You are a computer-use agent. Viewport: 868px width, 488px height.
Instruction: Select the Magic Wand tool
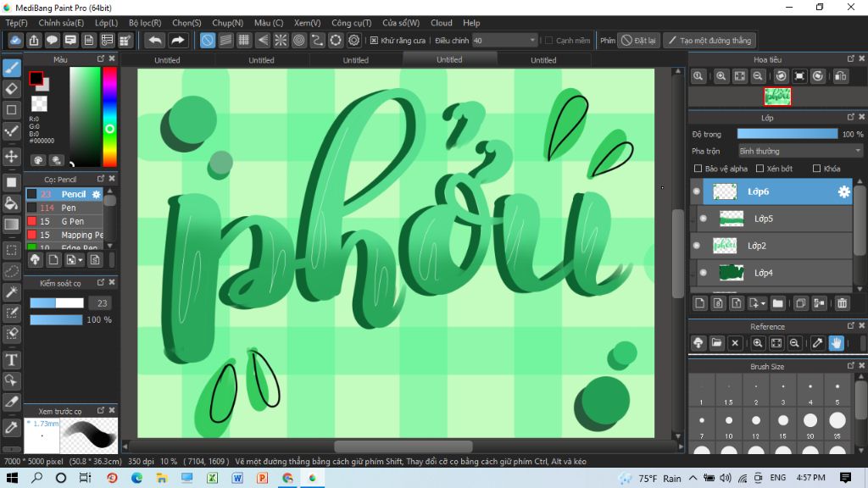[12, 292]
